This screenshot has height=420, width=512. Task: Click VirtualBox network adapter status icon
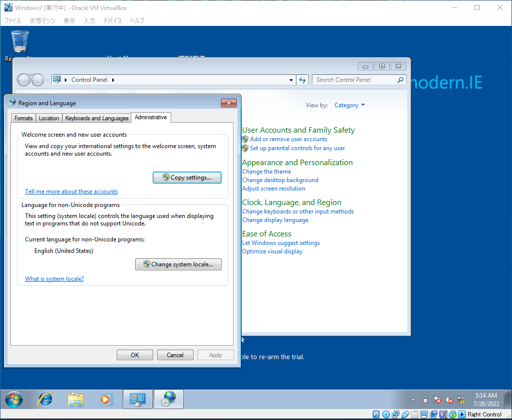pyautogui.click(x=395, y=415)
